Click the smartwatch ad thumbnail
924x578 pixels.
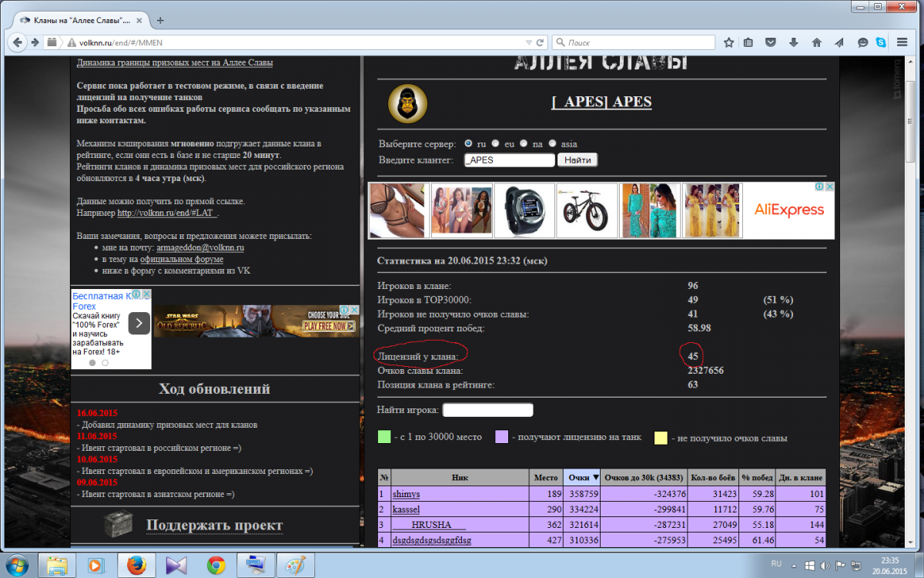click(524, 210)
